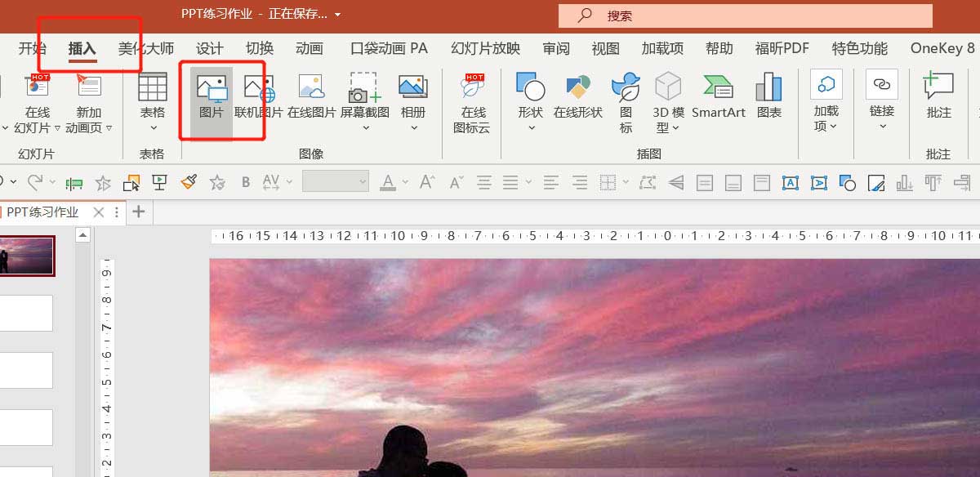Click the 3D 模型 icon
Screen dimensions: 980x477
[668, 87]
